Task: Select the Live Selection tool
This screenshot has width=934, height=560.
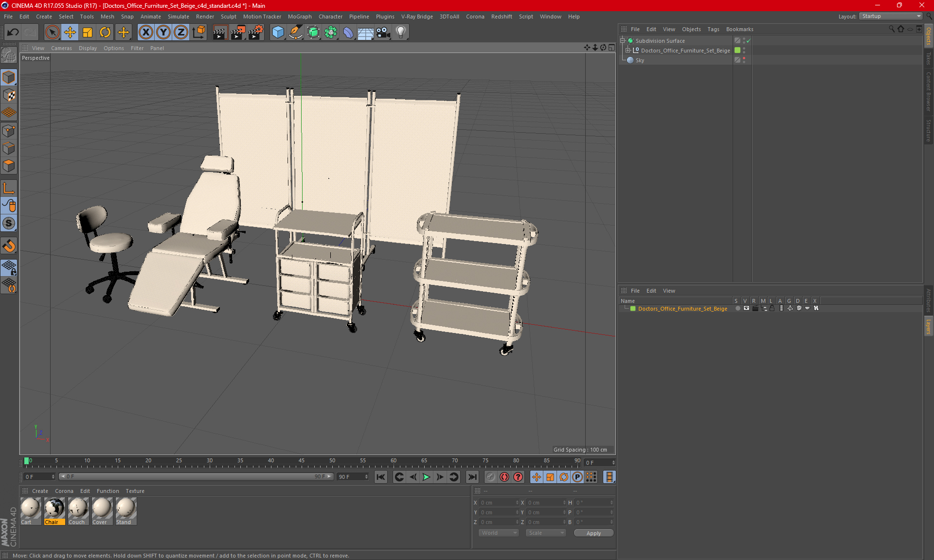Action: [52, 32]
